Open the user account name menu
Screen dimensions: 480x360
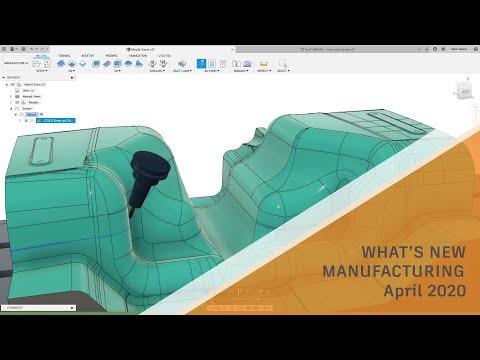click(x=459, y=49)
